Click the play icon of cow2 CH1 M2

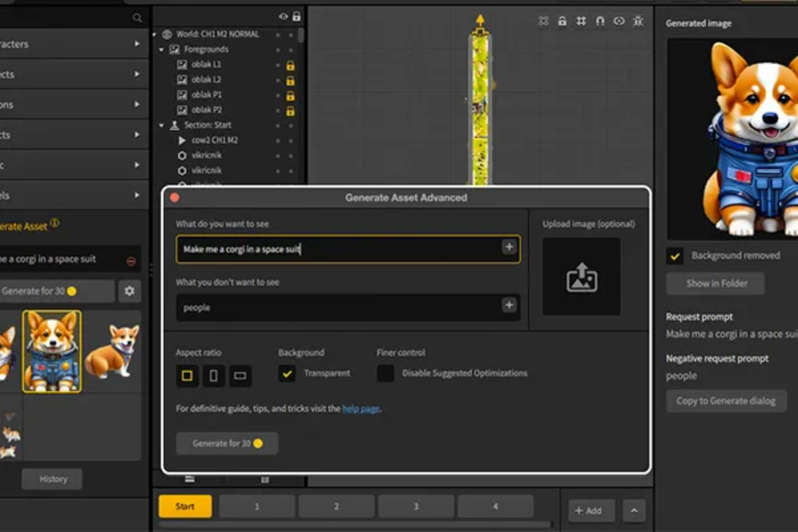pyautogui.click(x=182, y=140)
